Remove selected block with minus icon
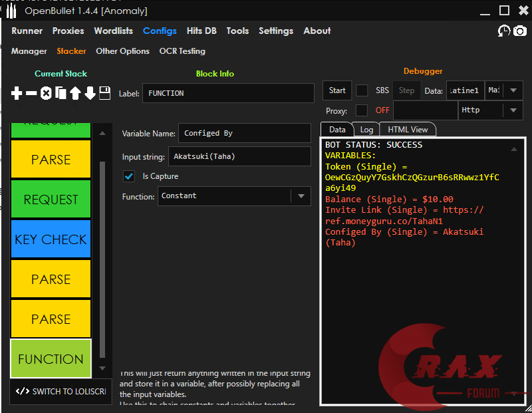Screen dimensions: 532x413 tap(31, 93)
